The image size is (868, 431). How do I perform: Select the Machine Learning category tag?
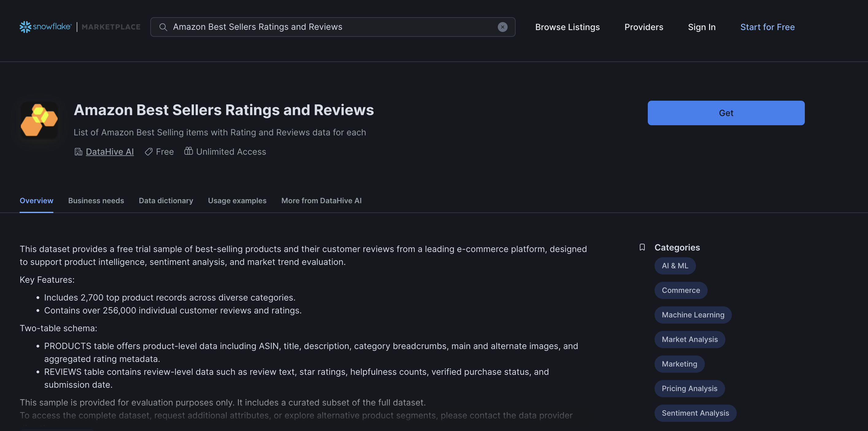[693, 315]
